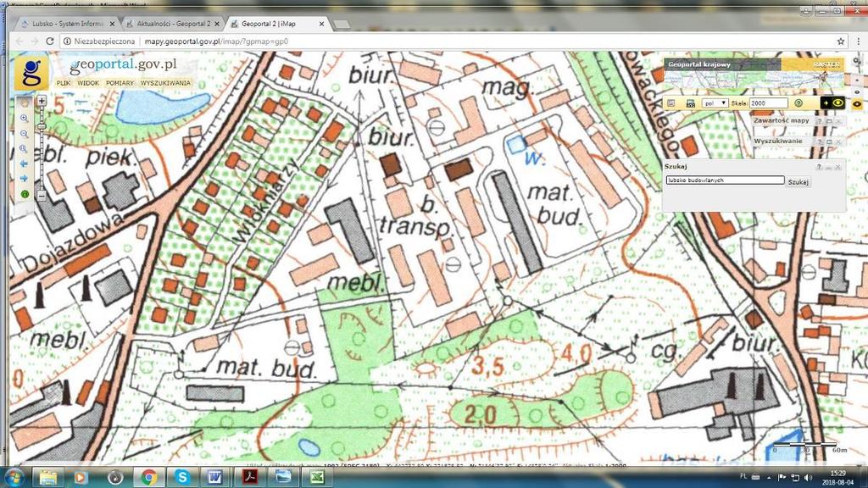
Task: Open the WYSZUKIWANIA menu
Action: click(x=165, y=83)
